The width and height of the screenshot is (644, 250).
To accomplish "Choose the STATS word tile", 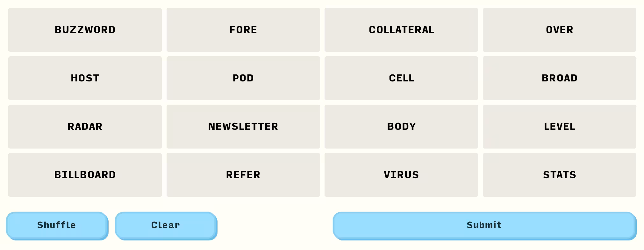I will (559, 175).
